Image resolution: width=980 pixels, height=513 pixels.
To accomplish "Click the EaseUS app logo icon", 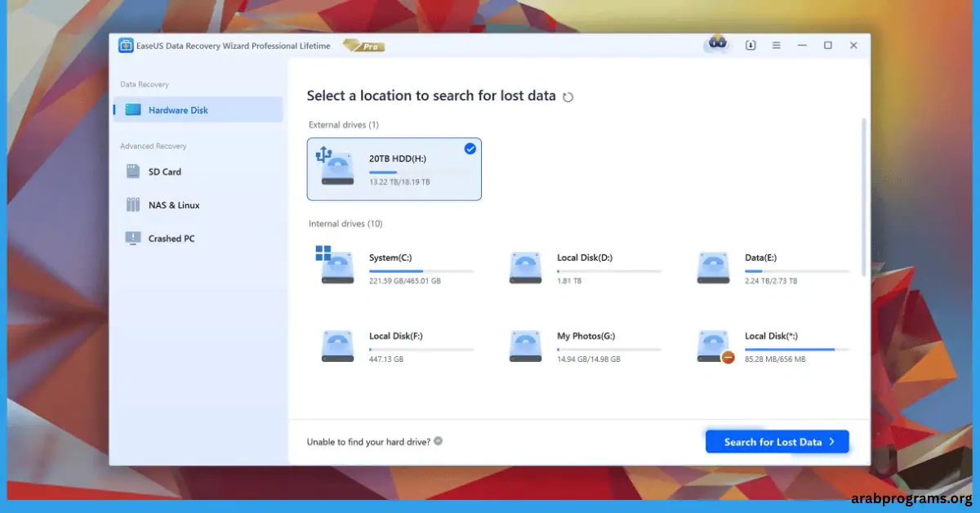I will point(126,46).
